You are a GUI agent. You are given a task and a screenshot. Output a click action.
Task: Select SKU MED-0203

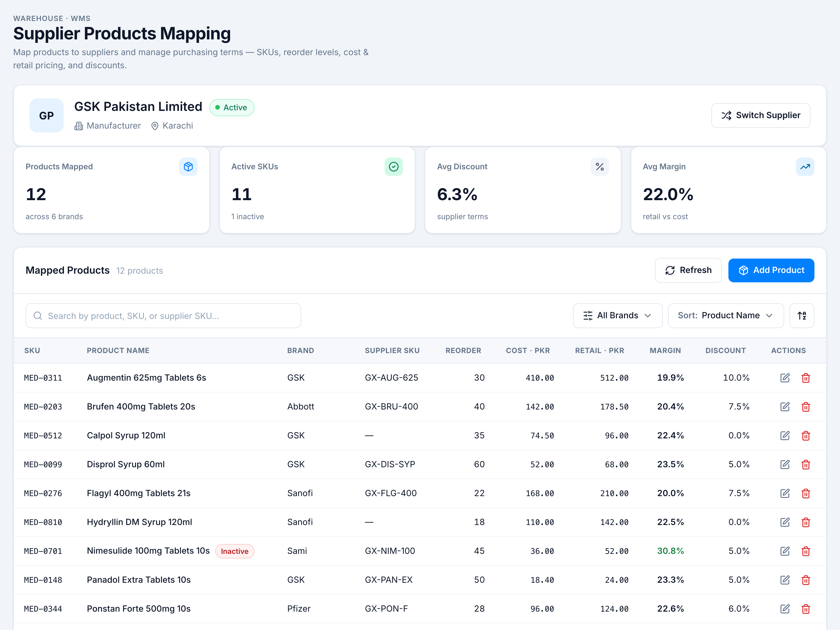pos(43,407)
